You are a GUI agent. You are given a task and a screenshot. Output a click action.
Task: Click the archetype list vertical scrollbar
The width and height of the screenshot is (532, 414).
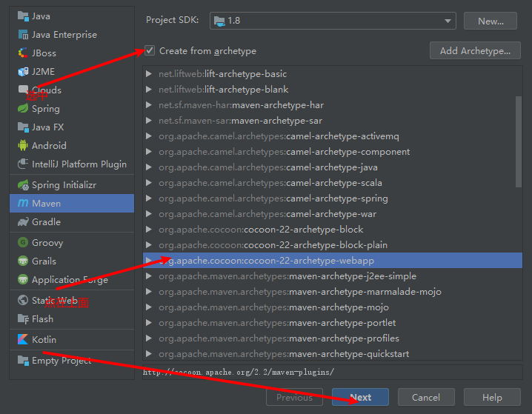[x=519, y=141]
